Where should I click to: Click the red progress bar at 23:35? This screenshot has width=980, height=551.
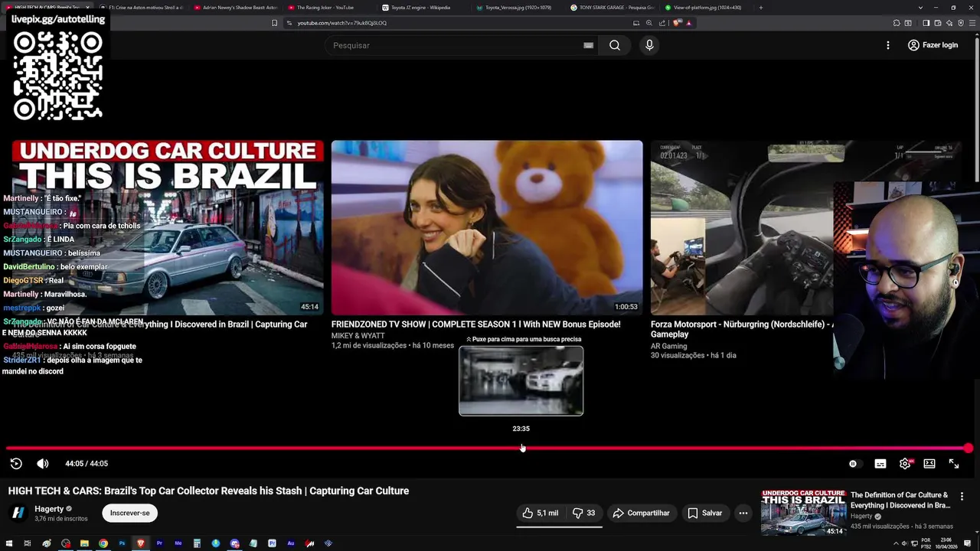pyautogui.click(x=521, y=448)
